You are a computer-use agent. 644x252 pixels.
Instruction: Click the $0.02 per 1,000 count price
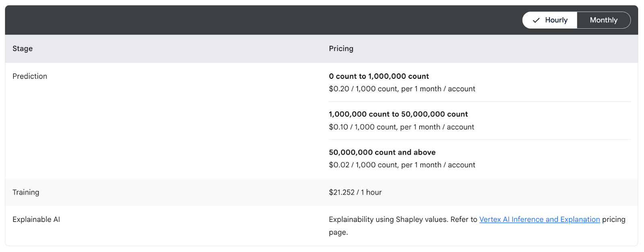click(402, 165)
